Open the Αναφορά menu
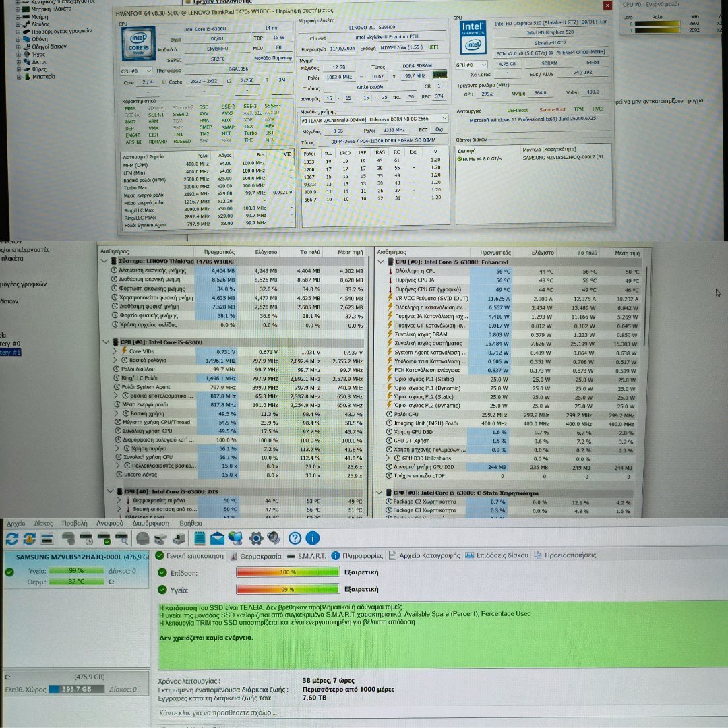Viewport: 728px width, 728px height. pos(110,524)
